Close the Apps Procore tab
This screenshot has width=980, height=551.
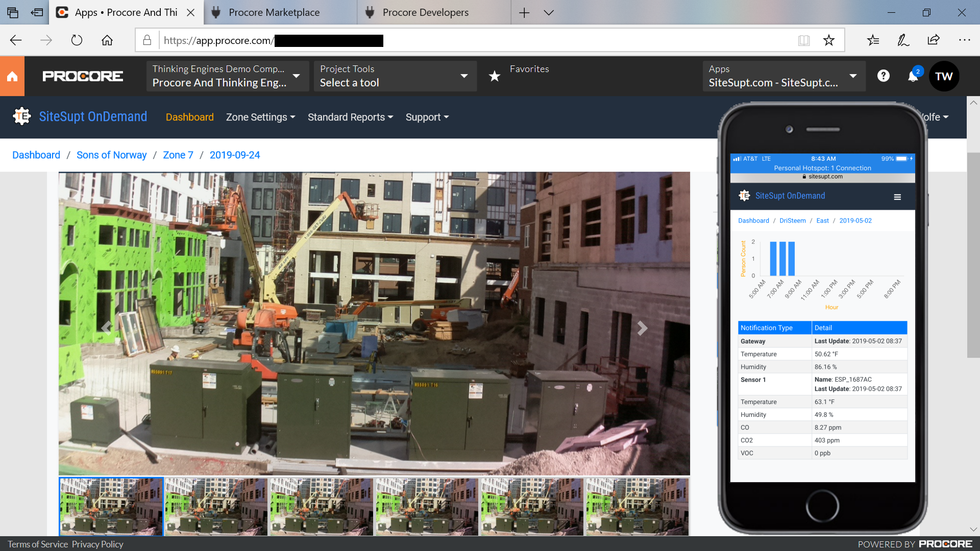tap(191, 12)
